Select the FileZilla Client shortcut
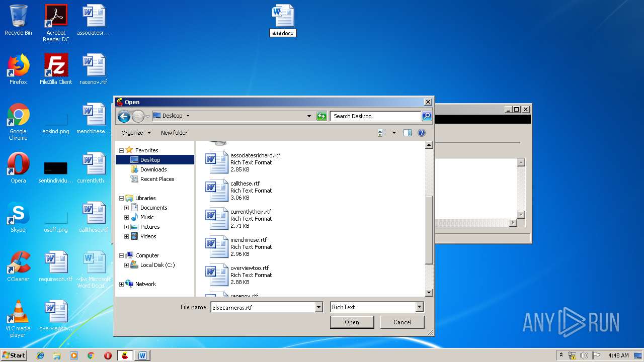Image resolution: width=644 pixels, height=362 pixels. [56, 69]
